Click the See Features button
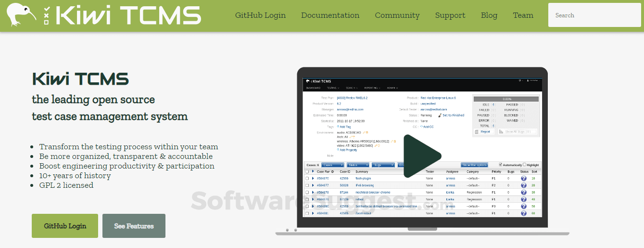 pos(134,226)
